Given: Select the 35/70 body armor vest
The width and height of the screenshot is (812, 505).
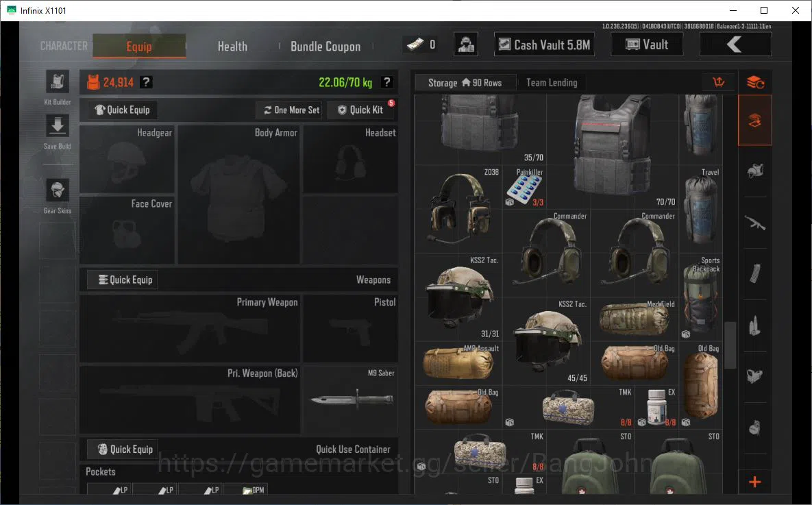Looking at the screenshot, I should 480,130.
